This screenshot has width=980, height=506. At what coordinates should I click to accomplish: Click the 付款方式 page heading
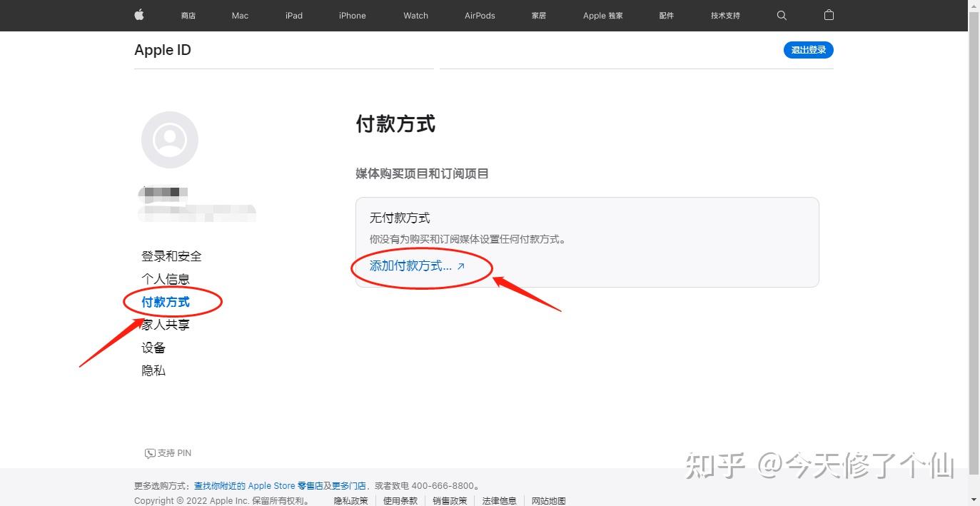point(395,124)
